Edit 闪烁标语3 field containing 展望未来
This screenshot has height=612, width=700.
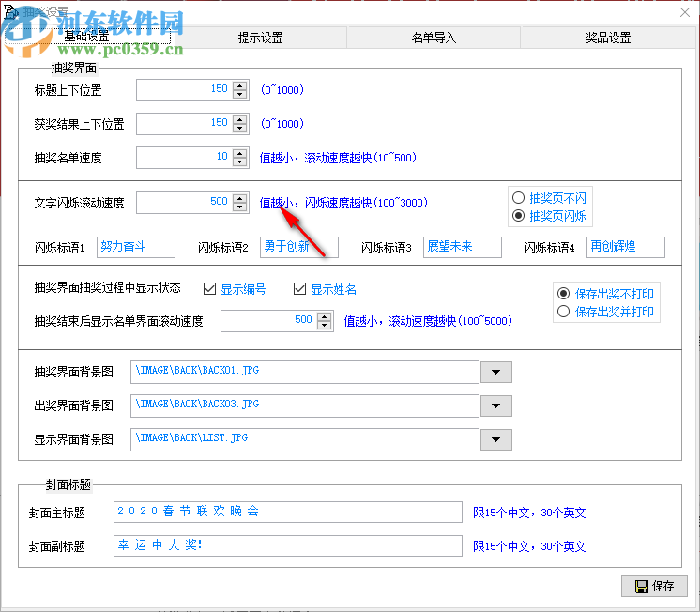click(463, 247)
